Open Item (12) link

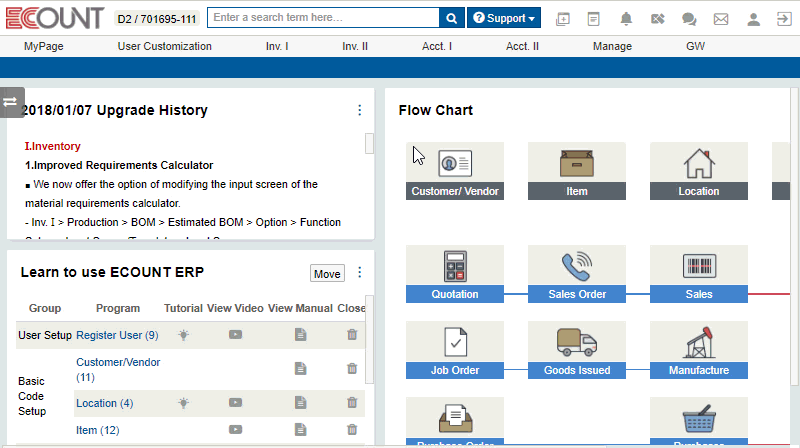coord(97,430)
